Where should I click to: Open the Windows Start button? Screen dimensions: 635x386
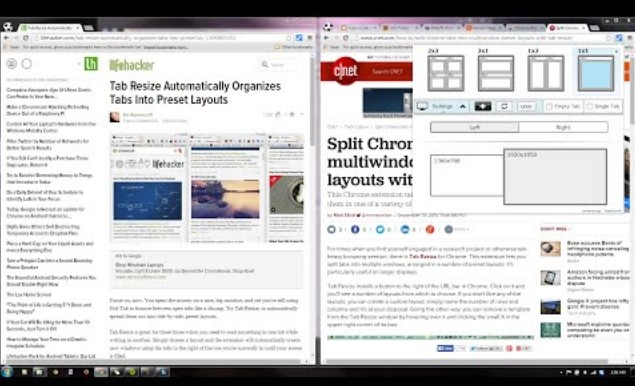[x=7, y=372]
